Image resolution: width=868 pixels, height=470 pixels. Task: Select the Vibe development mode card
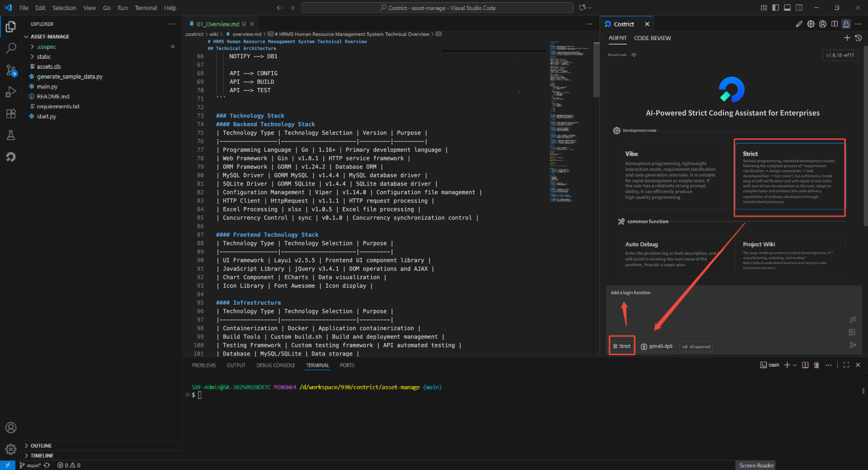[672, 176]
